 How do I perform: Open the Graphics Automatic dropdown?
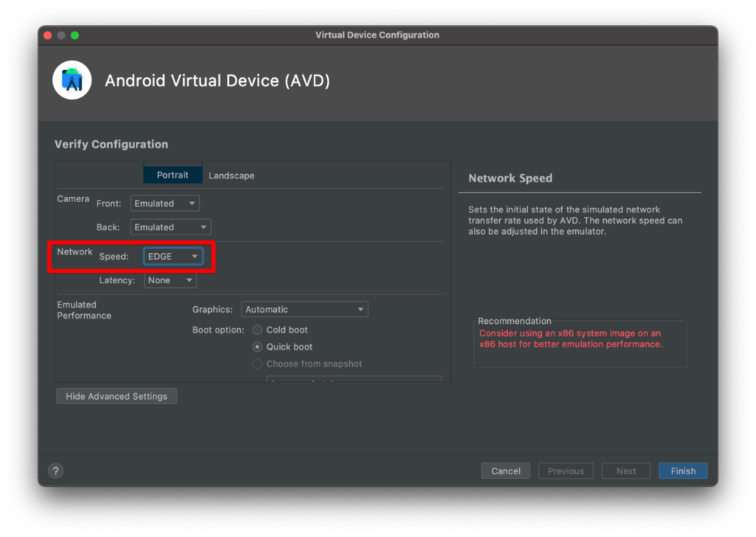tap(304, 309)
